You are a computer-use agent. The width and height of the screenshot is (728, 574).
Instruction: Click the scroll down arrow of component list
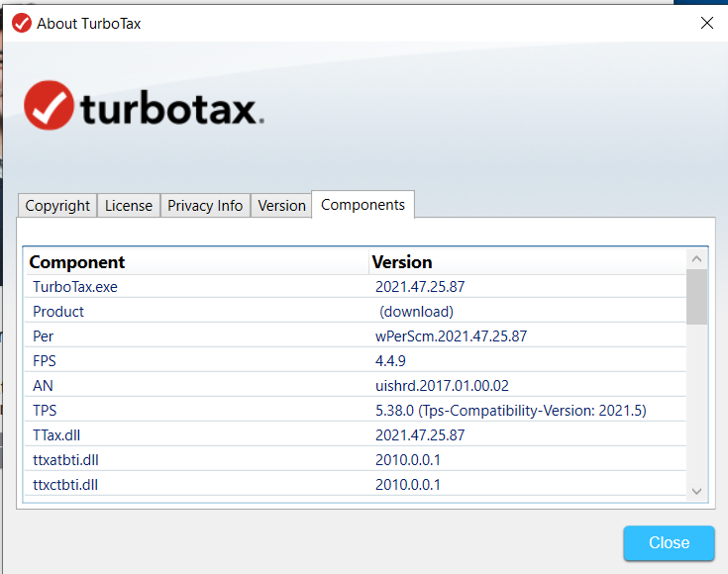696,491
